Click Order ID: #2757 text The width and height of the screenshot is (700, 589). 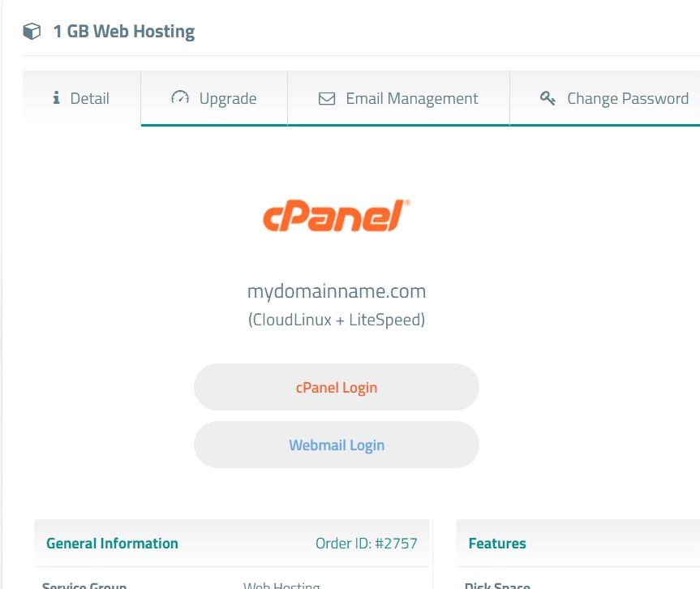click(x=367, y=544)
